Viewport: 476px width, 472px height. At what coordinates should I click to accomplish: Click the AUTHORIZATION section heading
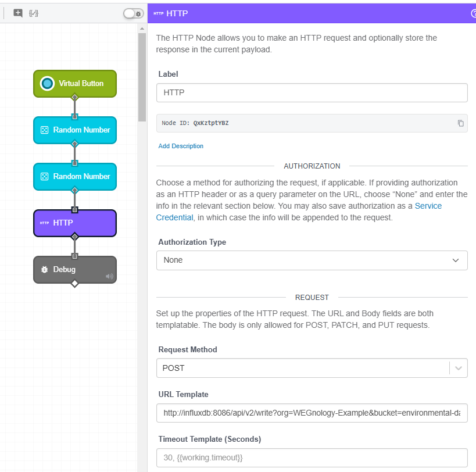pos(312,166)
